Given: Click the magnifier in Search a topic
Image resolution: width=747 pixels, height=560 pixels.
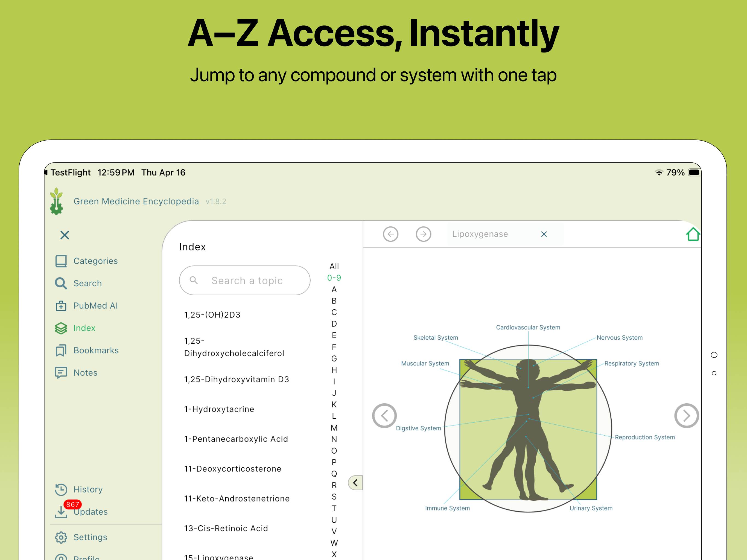Looking at the screenshot, I should point(194,280).
